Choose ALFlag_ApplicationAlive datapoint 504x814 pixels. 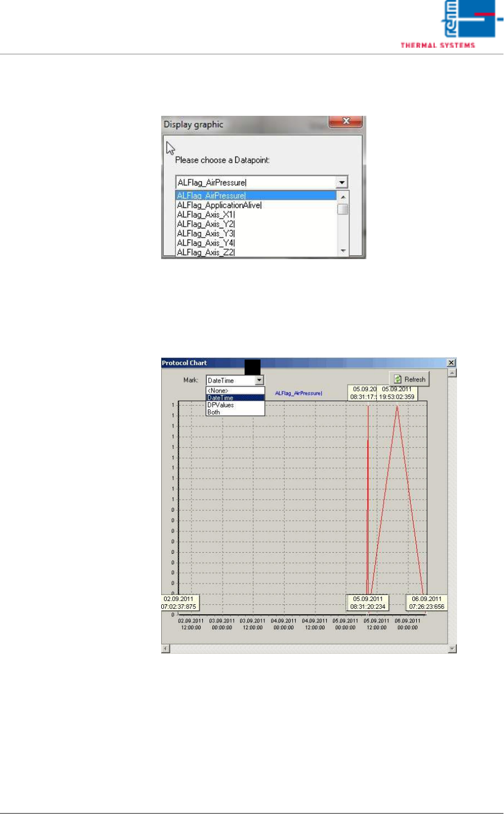pyautogui.click(x=256, y=205)
